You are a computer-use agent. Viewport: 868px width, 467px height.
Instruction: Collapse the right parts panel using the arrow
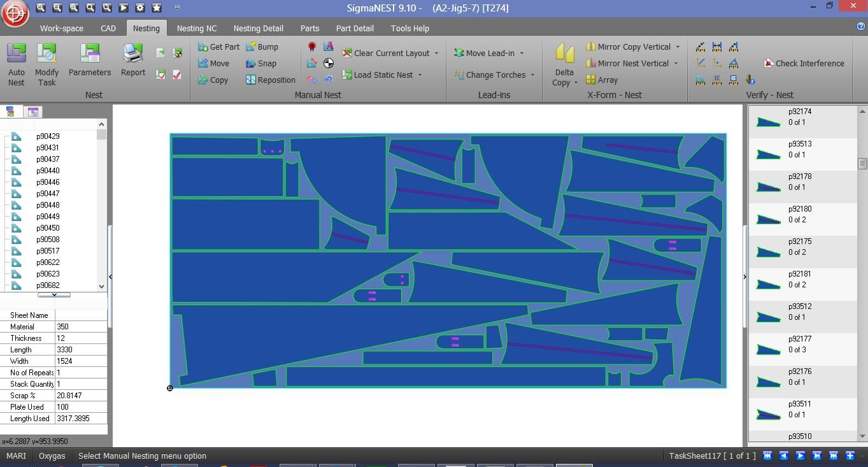click(x=745, y=277)
